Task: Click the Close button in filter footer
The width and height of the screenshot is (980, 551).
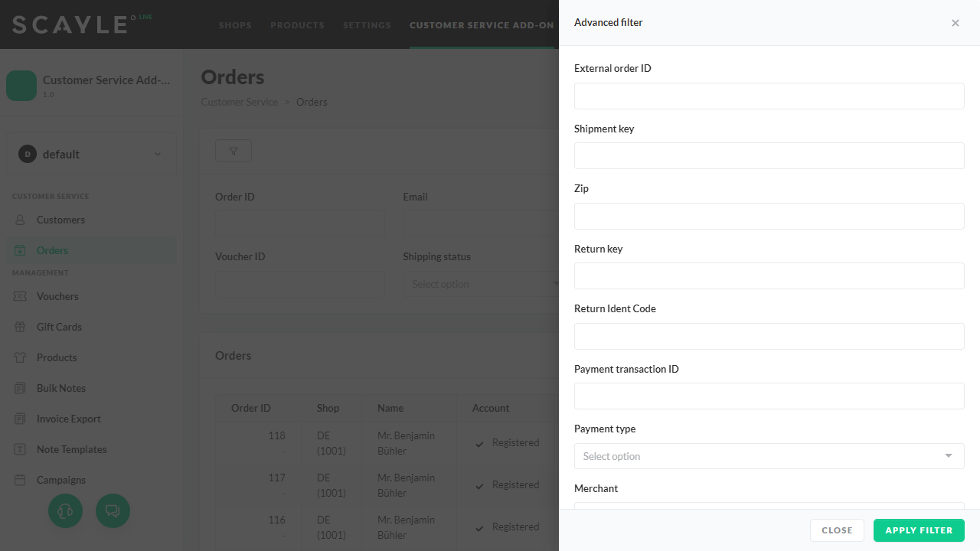Action: (x=836, y=530)
